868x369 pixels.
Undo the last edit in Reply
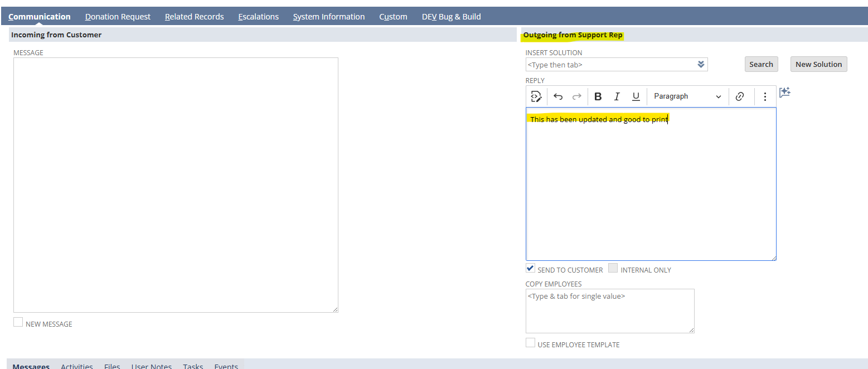pyautogui.click(x=558, y=96)
